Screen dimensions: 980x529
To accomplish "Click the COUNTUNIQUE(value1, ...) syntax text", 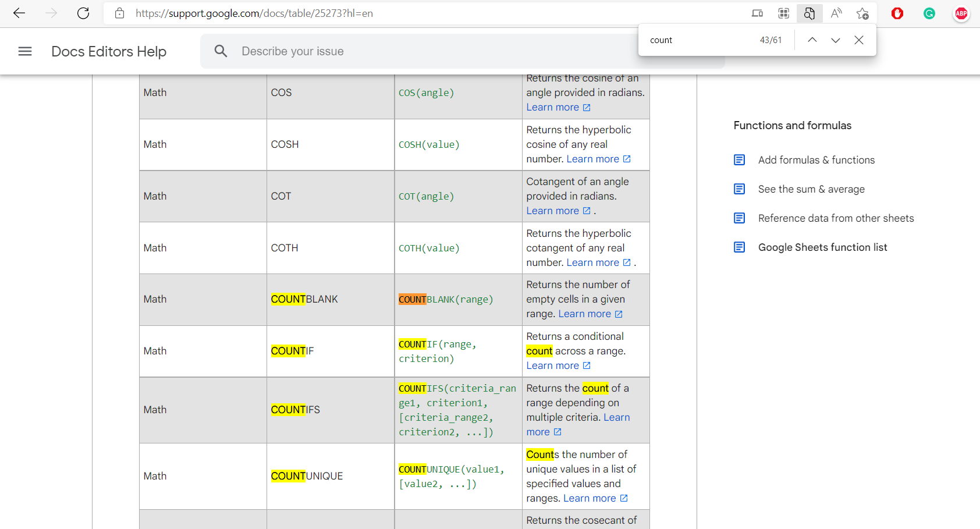I will (x=452, y=477).
